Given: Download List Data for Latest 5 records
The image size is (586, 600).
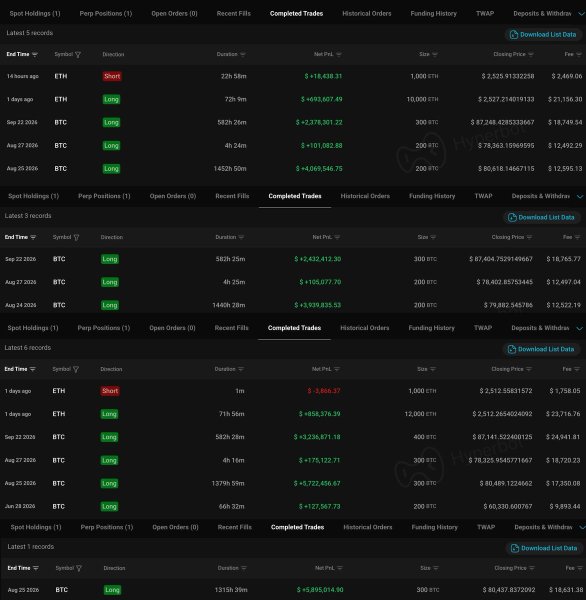Looking at the screenshot, I should pyautogui.click(x=543, y=34).
